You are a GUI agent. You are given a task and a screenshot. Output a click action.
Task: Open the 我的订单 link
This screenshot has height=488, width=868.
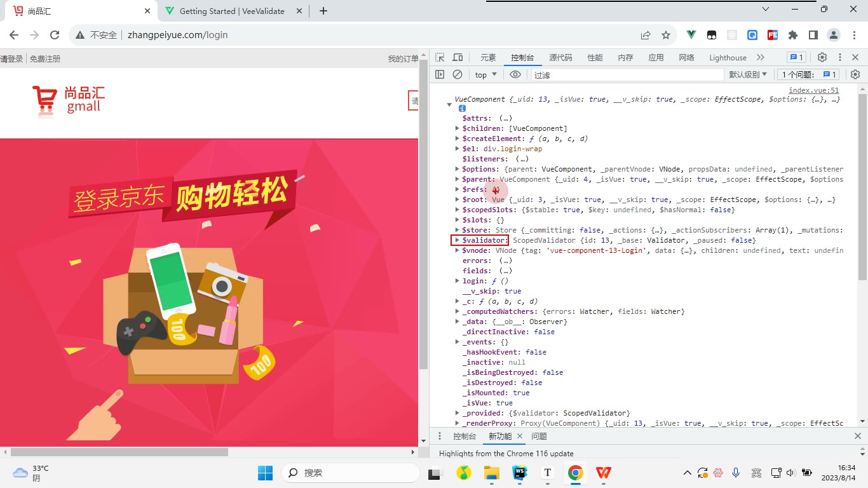(403, 59)
